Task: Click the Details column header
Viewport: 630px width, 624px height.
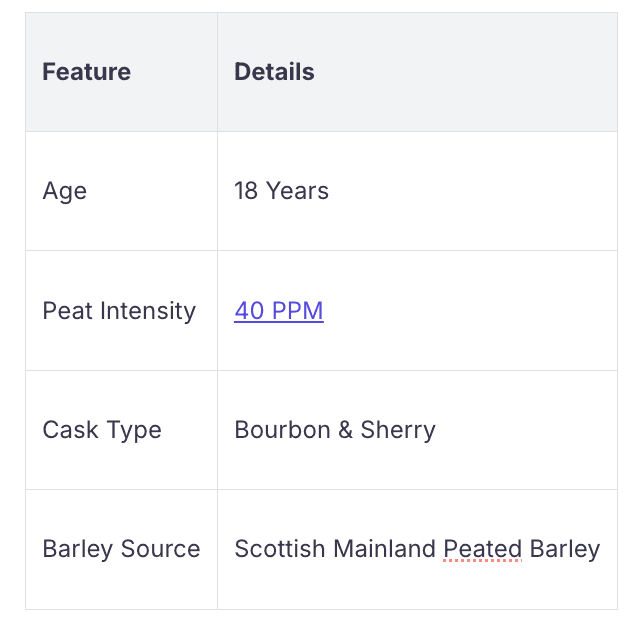Action: point(274,72)
